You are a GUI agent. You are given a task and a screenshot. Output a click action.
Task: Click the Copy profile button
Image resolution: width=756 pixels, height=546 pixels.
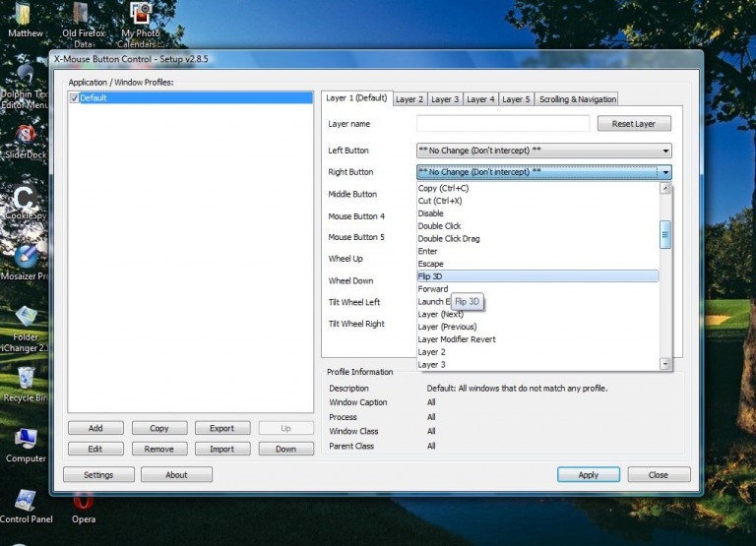(159, 428)
